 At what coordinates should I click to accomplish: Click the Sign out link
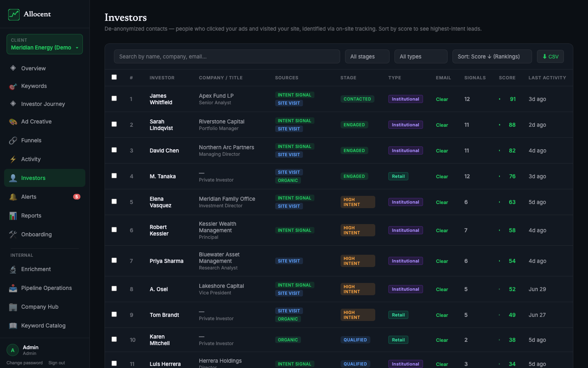coord(57,363)
